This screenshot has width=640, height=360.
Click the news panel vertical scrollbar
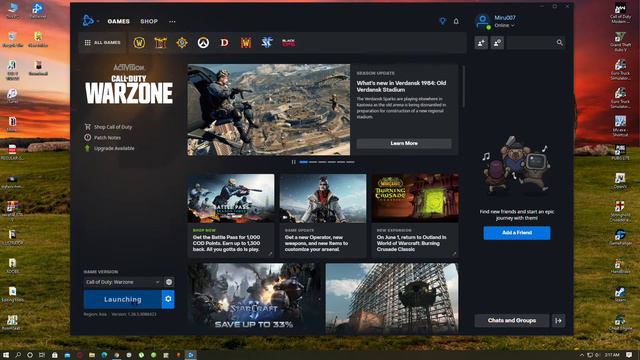(463, 87)
